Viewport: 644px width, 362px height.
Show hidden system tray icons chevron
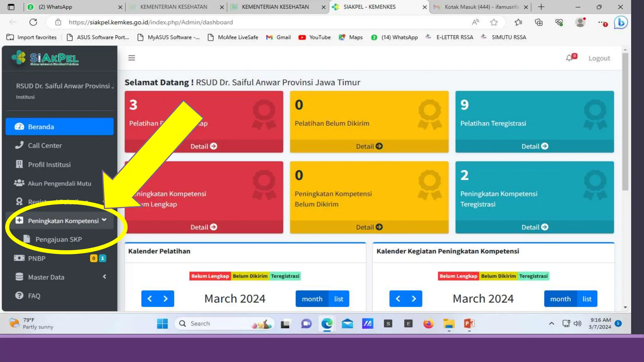551,323
